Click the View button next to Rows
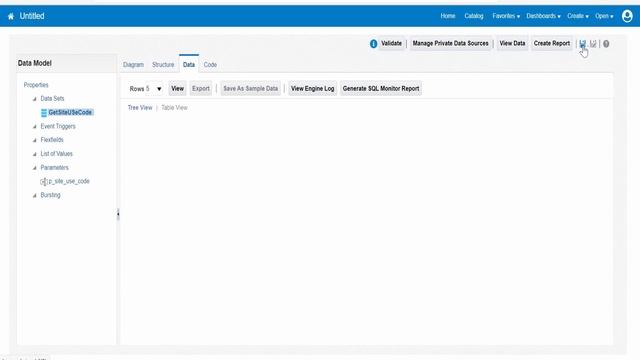The width and height of the screenshot is (640, 360). pos(178,89)
